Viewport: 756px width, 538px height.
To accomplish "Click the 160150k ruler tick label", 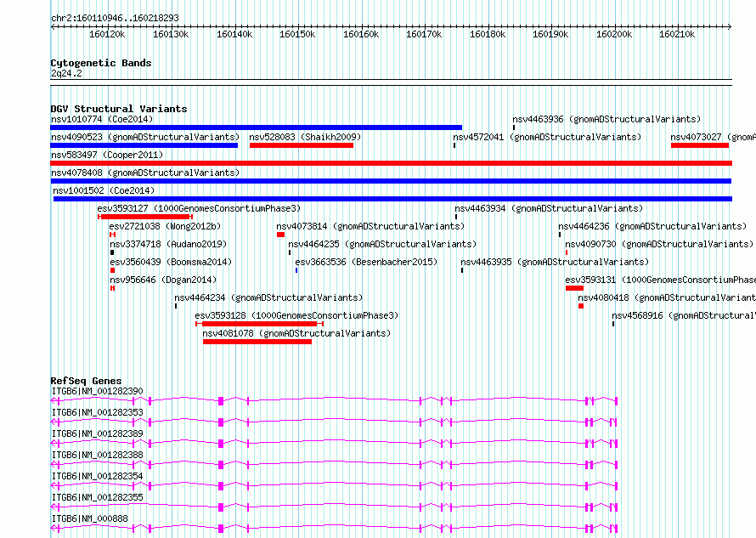I will (297, 34).
